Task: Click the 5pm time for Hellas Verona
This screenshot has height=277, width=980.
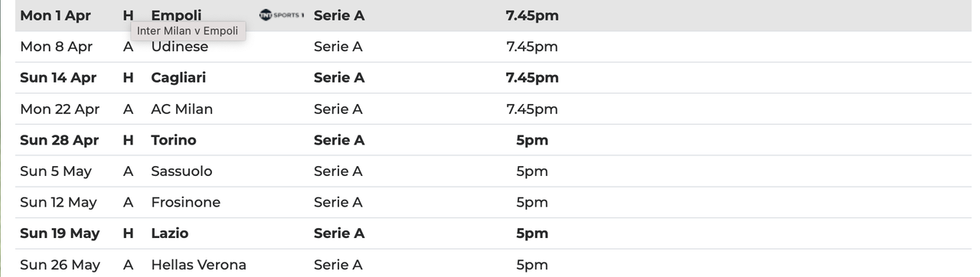Action: pos(532,265)
